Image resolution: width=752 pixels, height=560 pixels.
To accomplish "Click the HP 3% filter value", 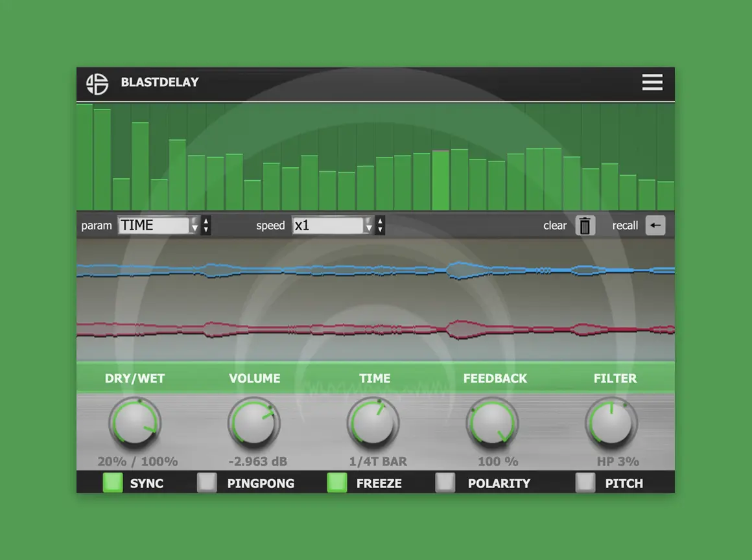I will pyautogui.click(x=618, y=461).
